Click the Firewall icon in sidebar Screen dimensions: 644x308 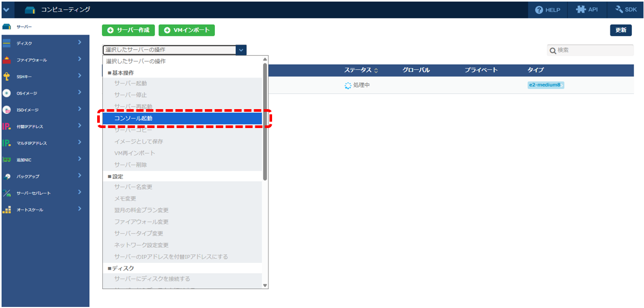(7, 60)
